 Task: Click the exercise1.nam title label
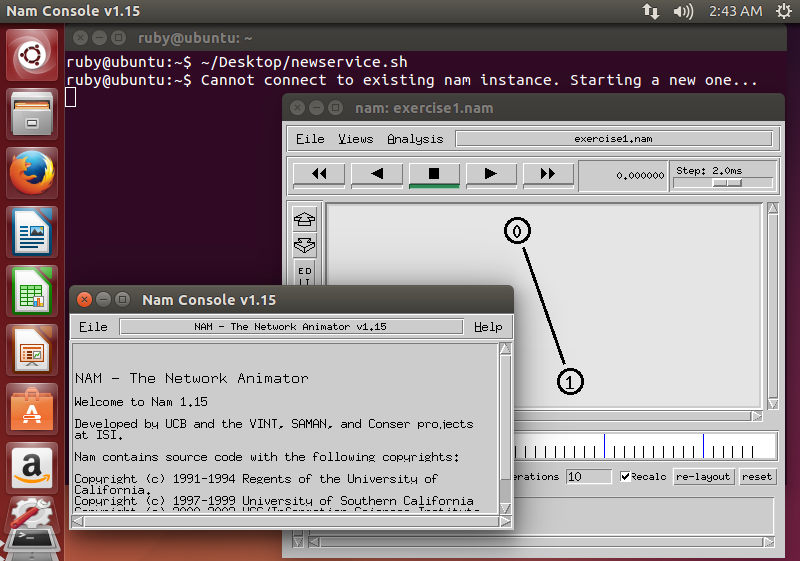(x=613, y=139)
